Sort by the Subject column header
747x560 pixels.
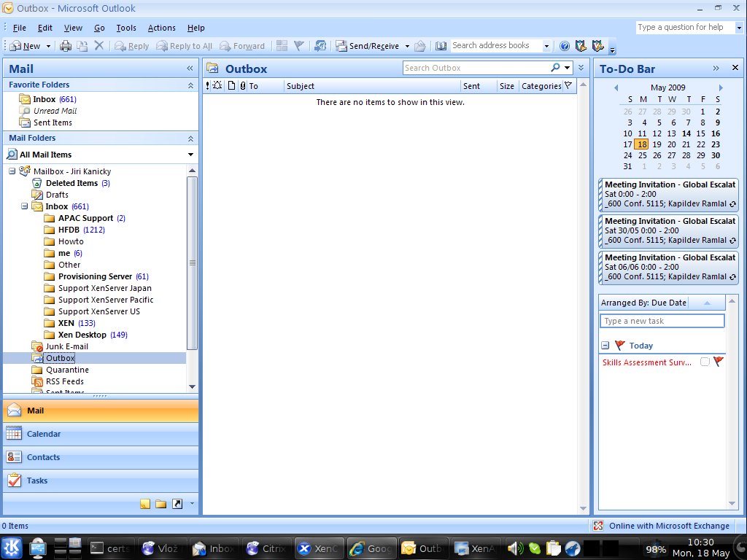point(372,86)
